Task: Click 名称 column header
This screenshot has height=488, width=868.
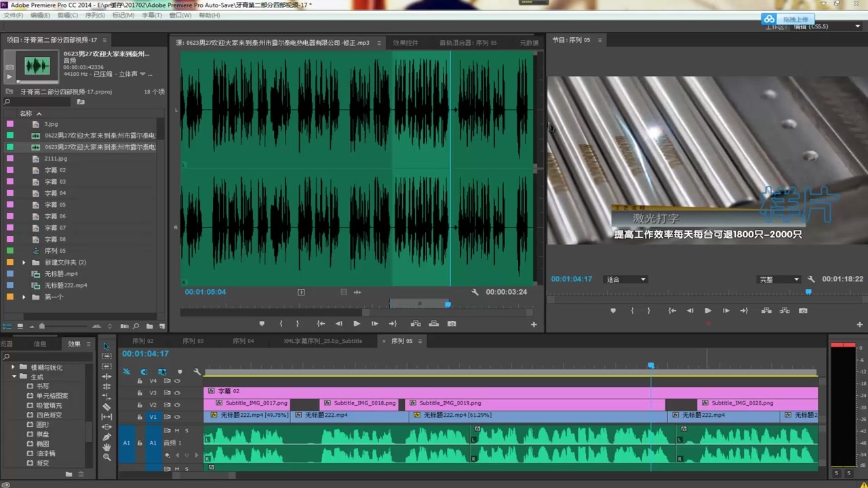Action: 26,113
